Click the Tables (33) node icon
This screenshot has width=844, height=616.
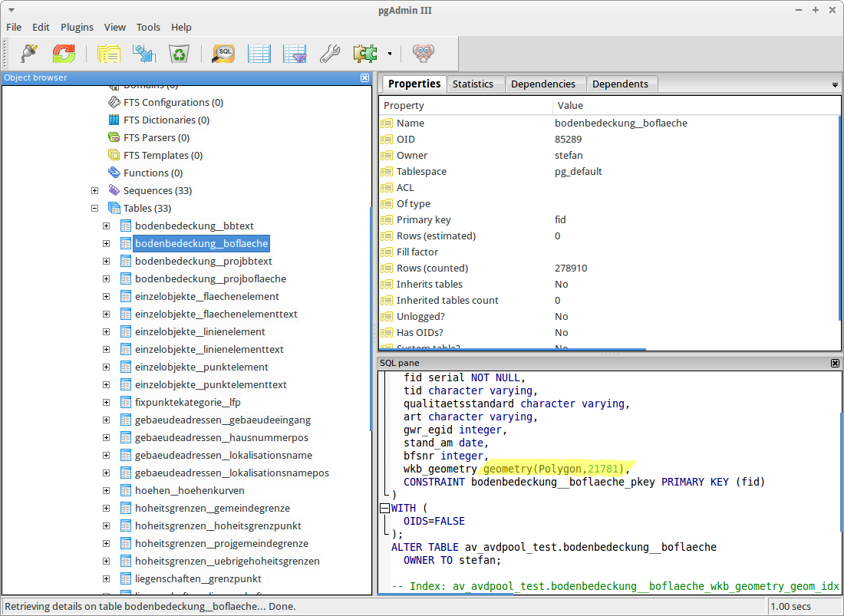coord(114,208)
